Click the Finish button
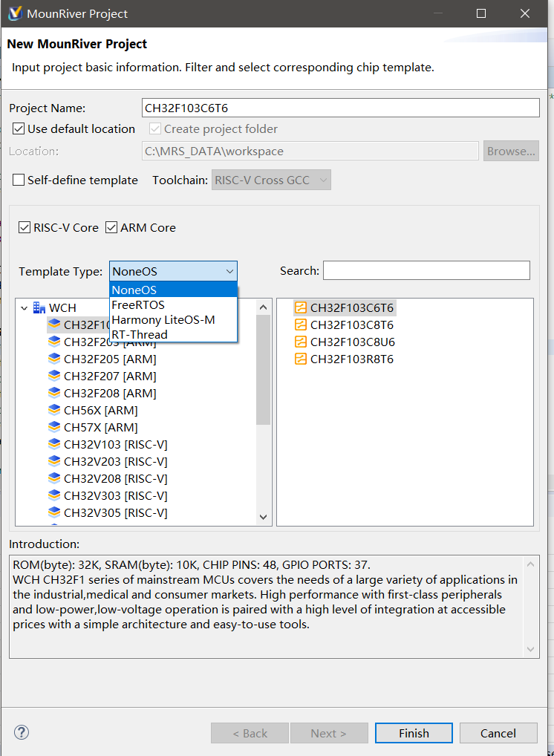 pyautogui.click(x=414, y=733)
